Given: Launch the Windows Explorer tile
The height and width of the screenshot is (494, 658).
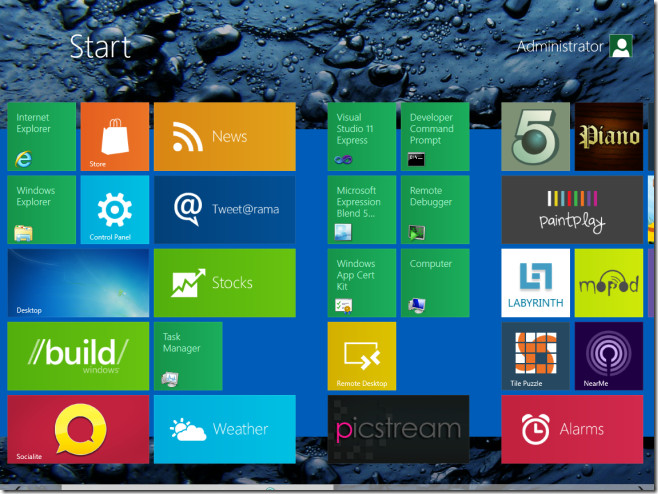Looking at the screenshot, I should pos(42,209).
